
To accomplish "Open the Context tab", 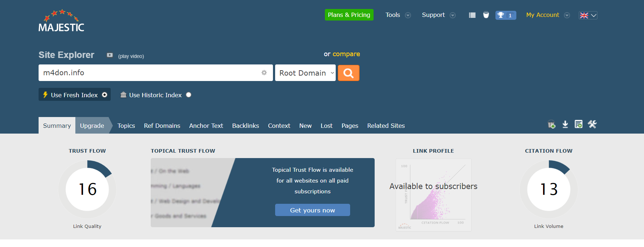I will pyautogui.click(x=279, y=126).
